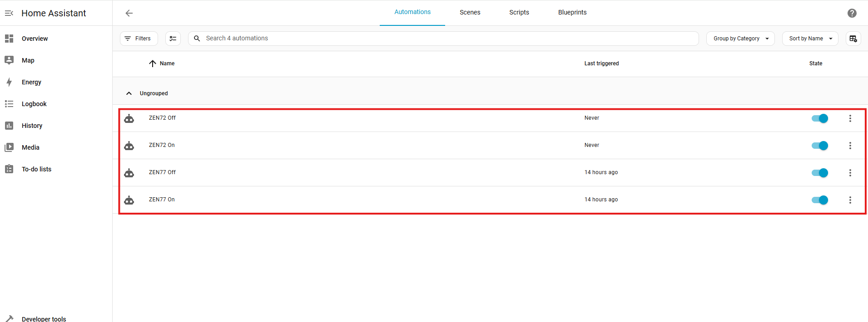Open the Filters button
868x322 pixels.
click(139, 39)
